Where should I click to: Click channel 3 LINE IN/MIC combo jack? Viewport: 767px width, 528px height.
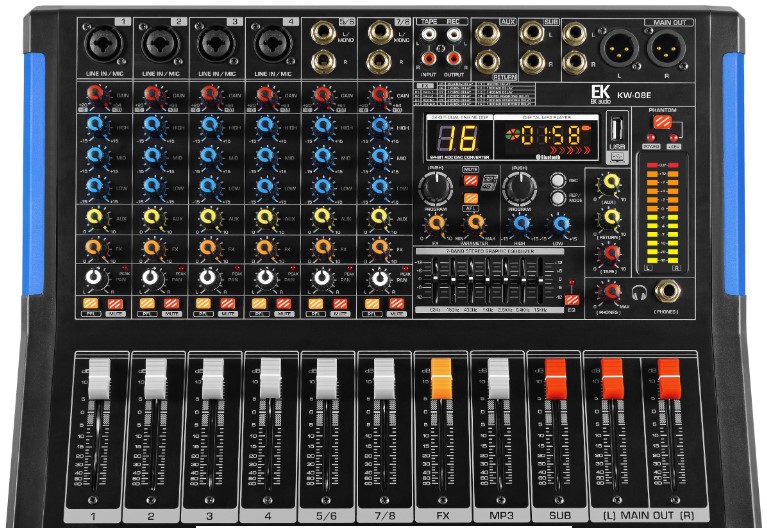pyautogui.click(x=216, y=44)
